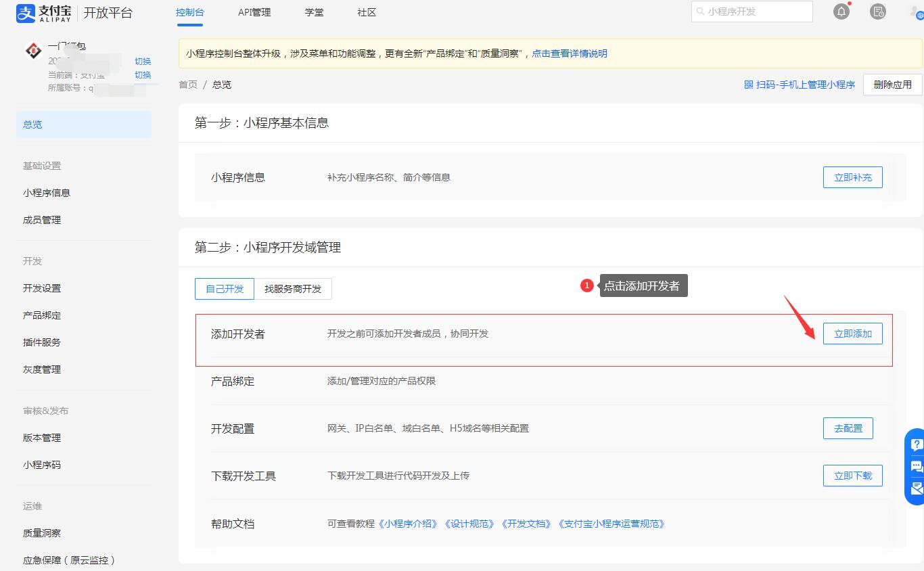Click the search magnifier icon
The height and width of the screenshot is (571, 924).
pyautogui.click(x=700, y=12)
